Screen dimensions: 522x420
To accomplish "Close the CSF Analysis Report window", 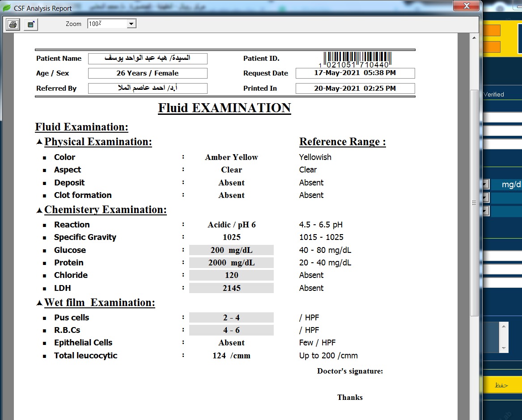I will [x=467, y=6].
